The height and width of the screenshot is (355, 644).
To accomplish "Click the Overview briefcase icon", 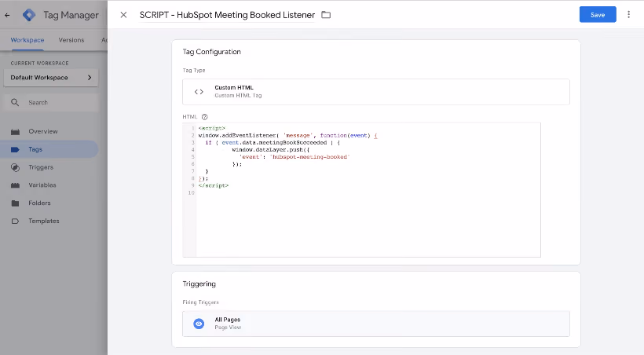I will 15,131.
